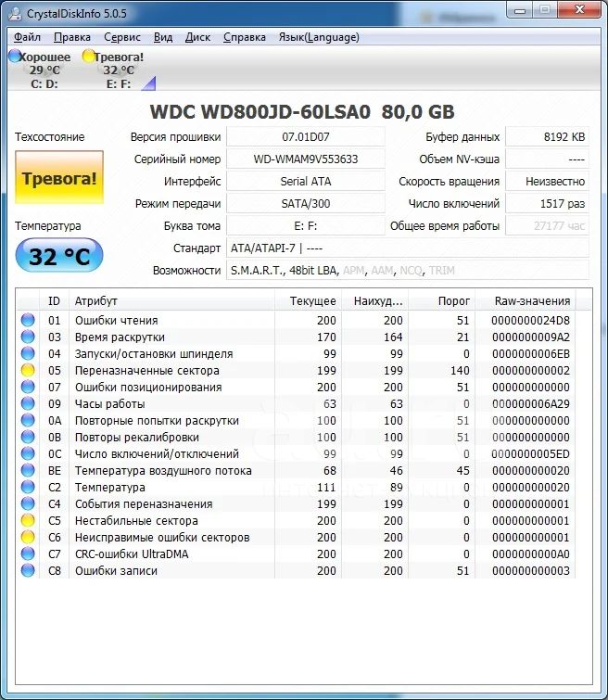This screenshot has height=700, width=608.
Task: Select the CRC-ошибки UltraDMA row
Action: (x=296, y=554)
